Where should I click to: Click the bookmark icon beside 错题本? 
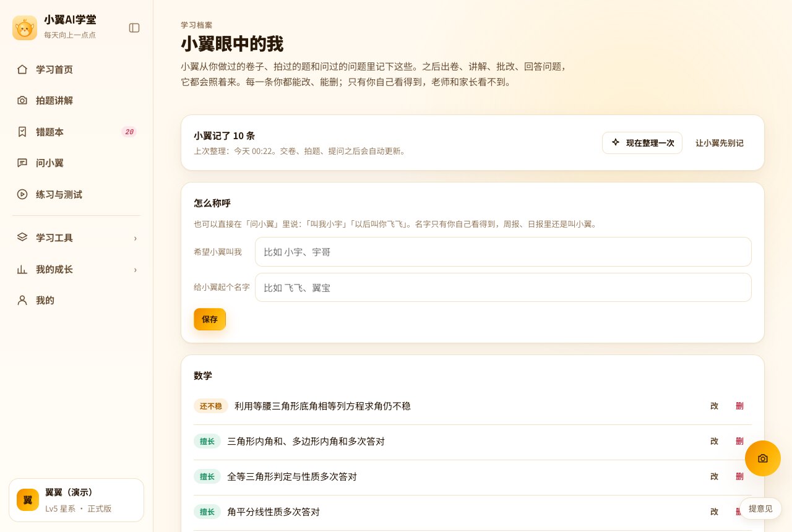coord(22,132)
